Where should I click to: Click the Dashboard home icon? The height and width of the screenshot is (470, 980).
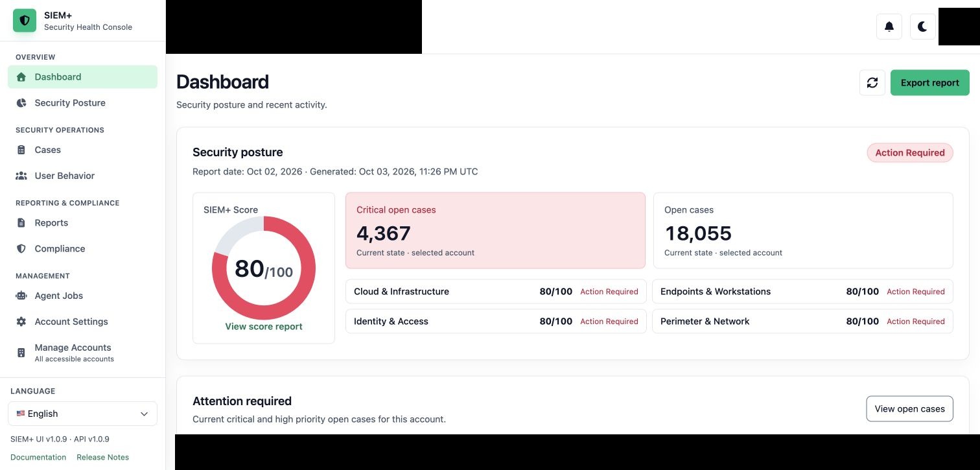[21, 77]
